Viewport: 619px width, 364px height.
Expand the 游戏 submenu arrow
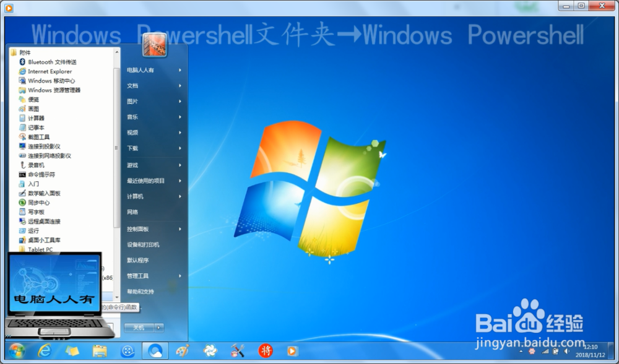click(180, 165)
